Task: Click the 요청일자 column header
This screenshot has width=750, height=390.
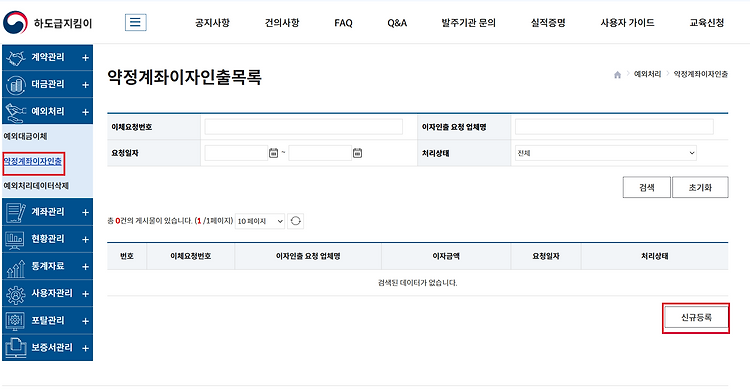Action: pyautogui.click(x=546, y=256)
